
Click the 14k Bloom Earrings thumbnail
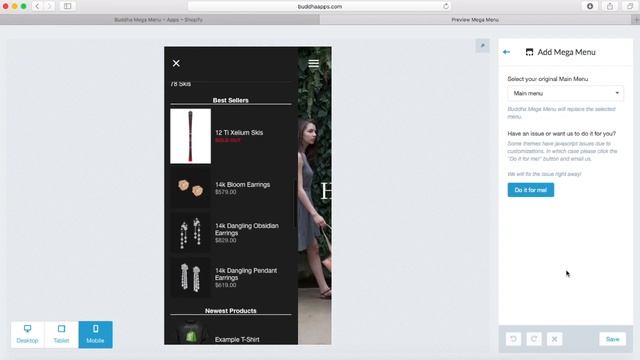pyautogui.click(x=191, y=188)
